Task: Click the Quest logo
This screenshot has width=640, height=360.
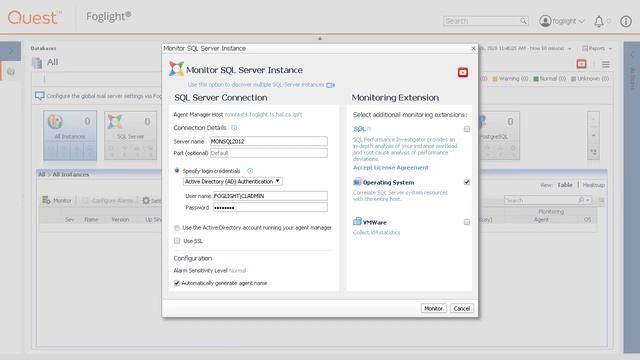Action: pos(35,18)
